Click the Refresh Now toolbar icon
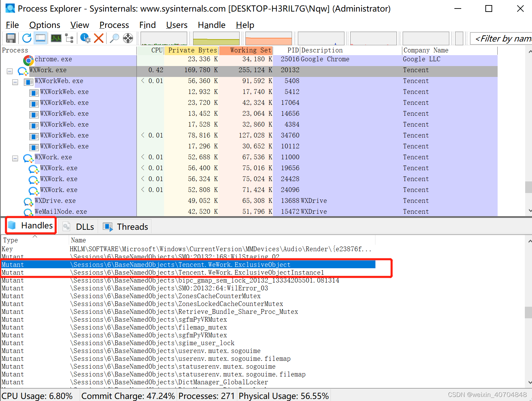The width and height of the screenshot is (532, 401). (27, 38)
